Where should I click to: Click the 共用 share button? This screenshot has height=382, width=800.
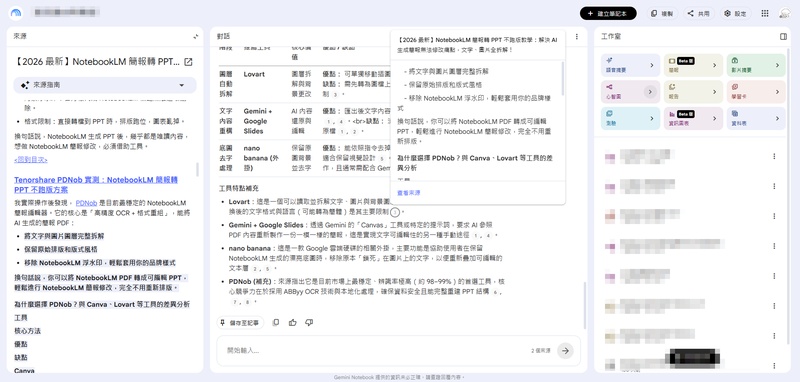(x=699, y=14)
